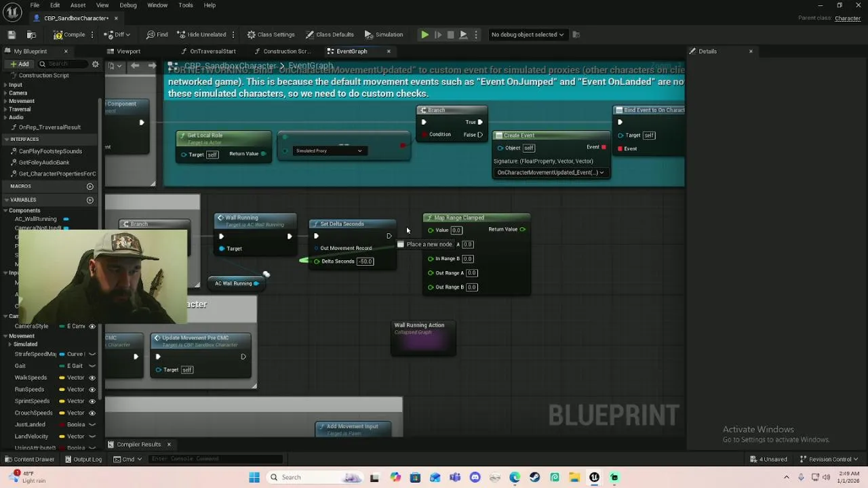868x488 pixels.
Task: Expand the Traversal graph category
Action: pos(5,109)
